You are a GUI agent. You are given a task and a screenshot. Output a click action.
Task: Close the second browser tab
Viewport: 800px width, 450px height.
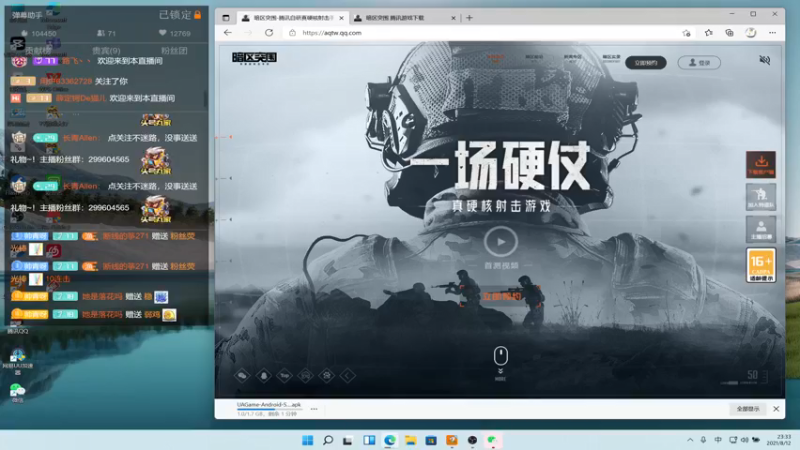(453, 18)
